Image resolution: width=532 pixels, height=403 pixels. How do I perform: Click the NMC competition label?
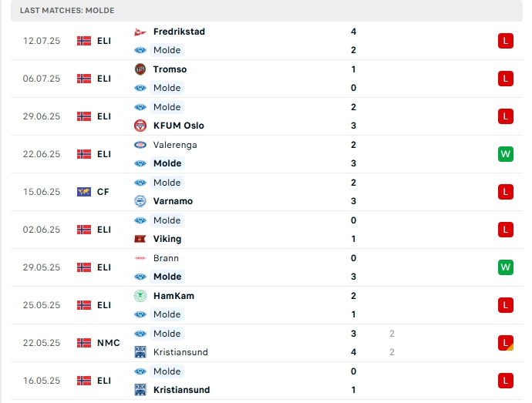108,343
